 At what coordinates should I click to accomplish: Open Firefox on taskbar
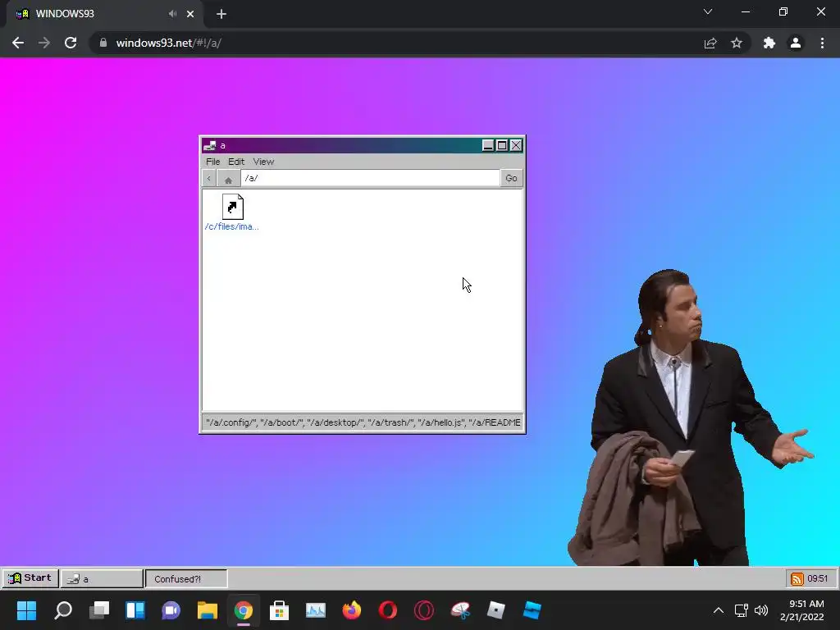351,610
